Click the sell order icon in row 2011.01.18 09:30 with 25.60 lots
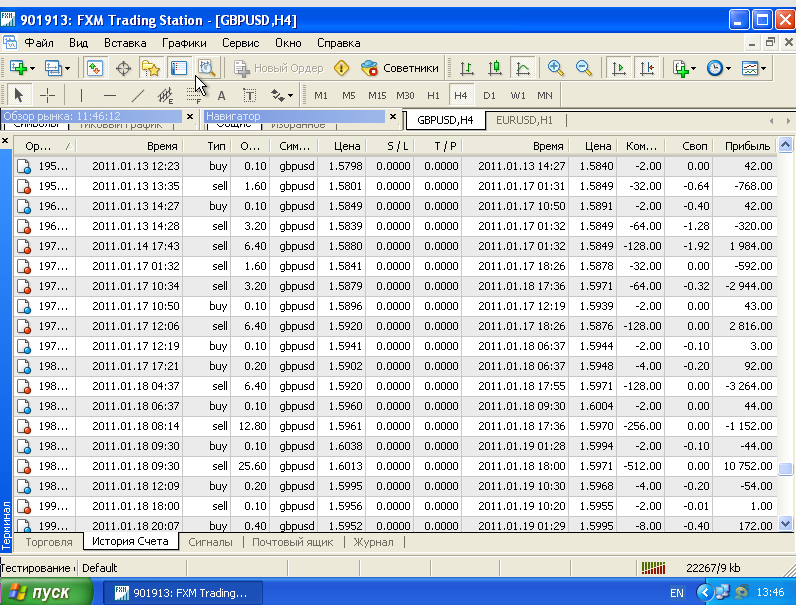 (x=24, y=466)
